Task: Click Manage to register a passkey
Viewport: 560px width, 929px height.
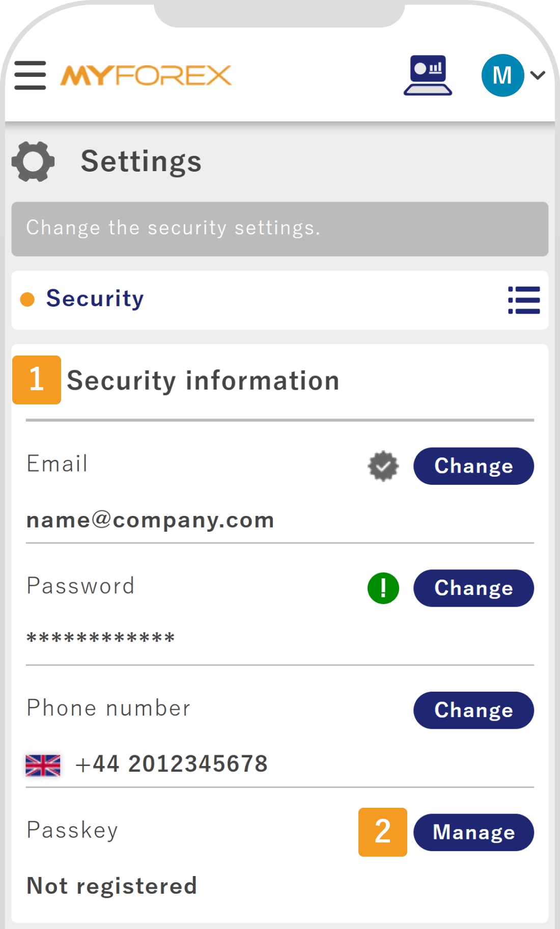Action: click(473, 833)
